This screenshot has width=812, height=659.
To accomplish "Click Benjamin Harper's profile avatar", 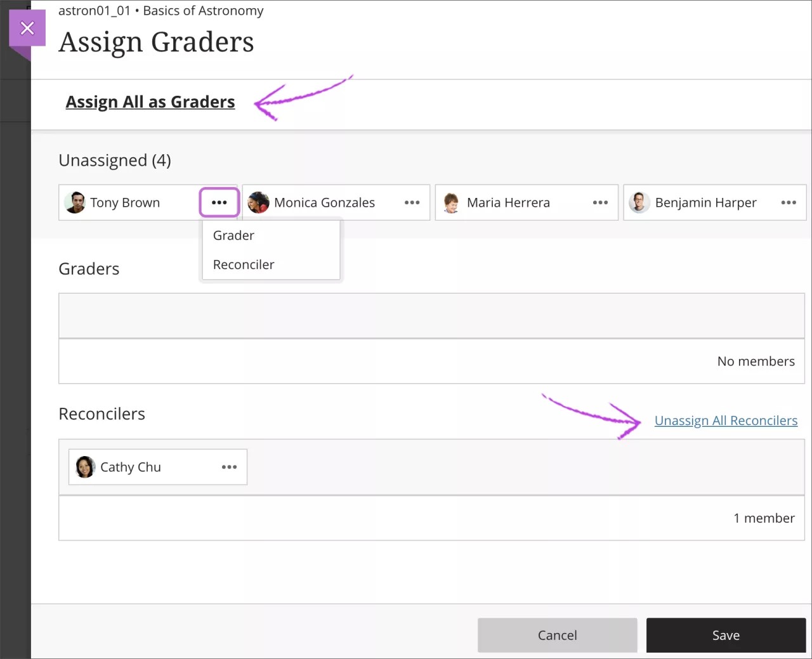I will 639,202.
